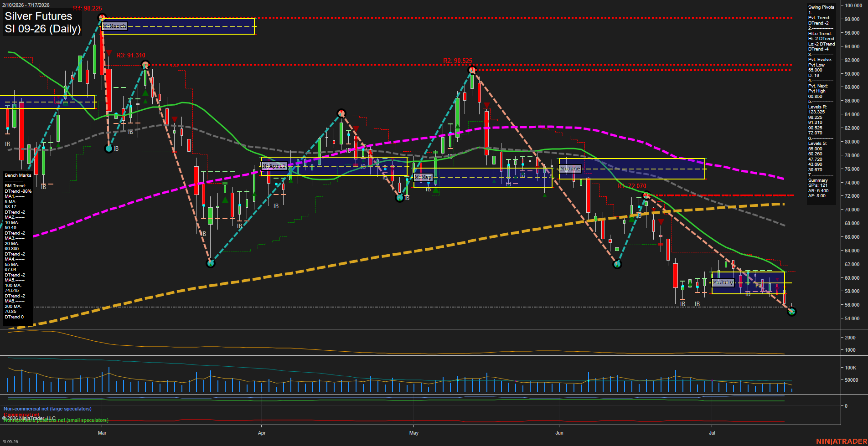The image size is (868, 446).
Task: Click the 123.325 resistance level value
Action: tap(816, 112)
